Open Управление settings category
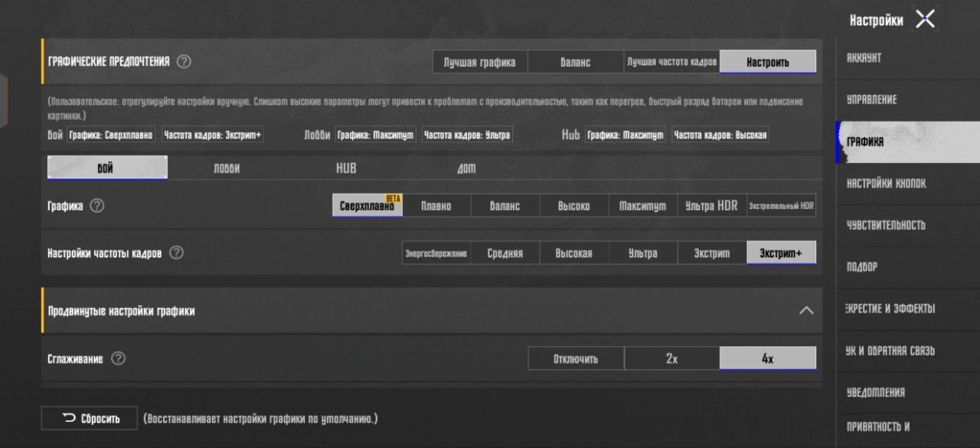This screenshot has width=980, height=448. (x=907, y=100)
